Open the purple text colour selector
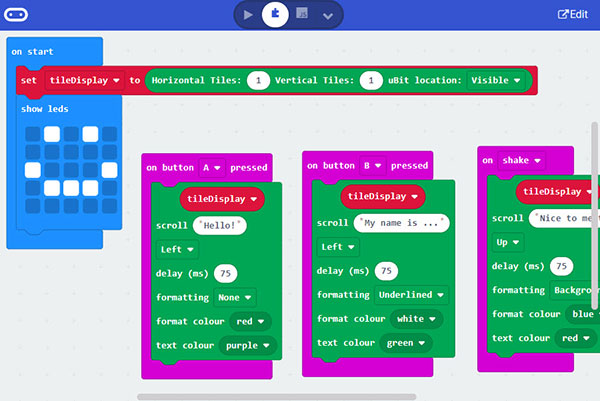Image resolution: width=600 pixels, height=401 pixels. [246, 346]
